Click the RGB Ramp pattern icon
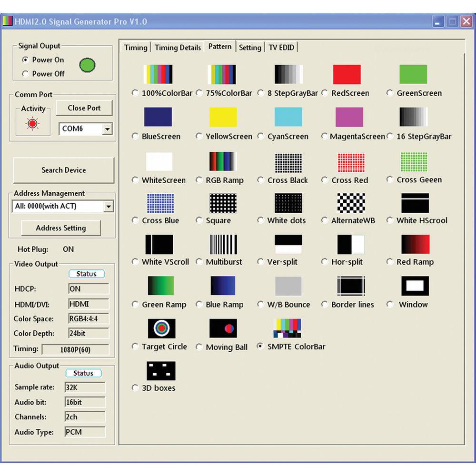The height and width of the screenshot is (476, 476). click(223, 162)
